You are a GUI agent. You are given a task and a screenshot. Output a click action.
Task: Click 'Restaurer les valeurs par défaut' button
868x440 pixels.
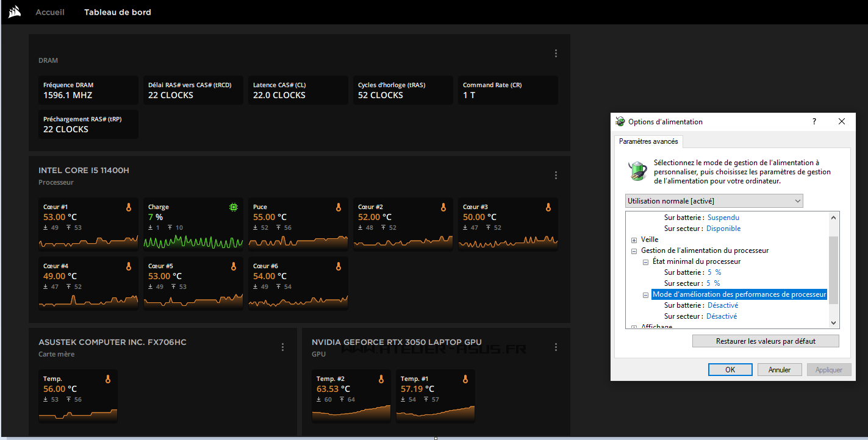click(x=766, y=341)
